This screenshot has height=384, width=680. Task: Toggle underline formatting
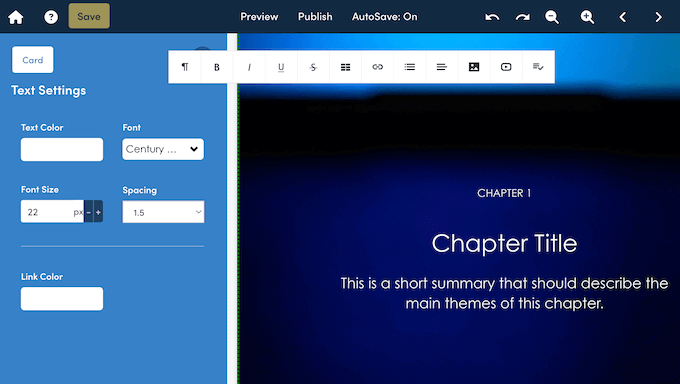click(x=281, y=67)
